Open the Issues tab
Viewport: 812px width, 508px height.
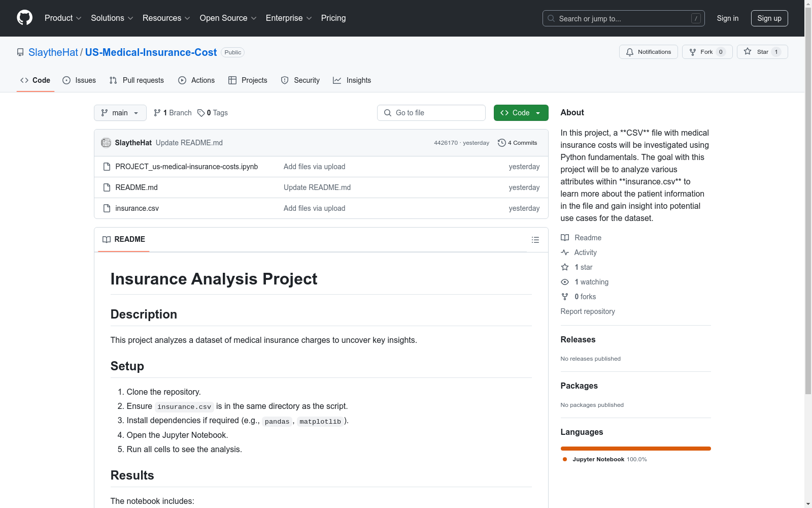79,80
